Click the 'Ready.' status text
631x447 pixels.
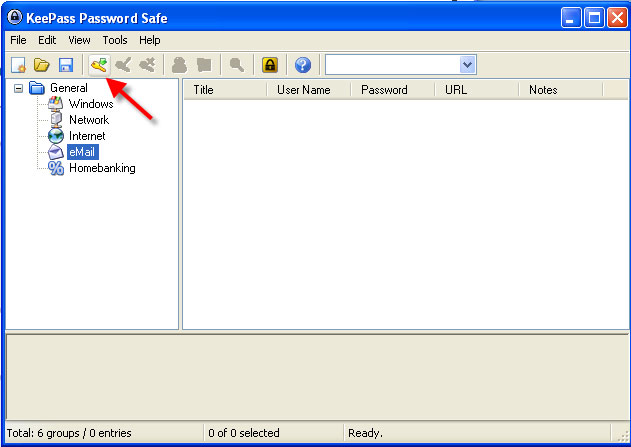[x=365, y=433]
